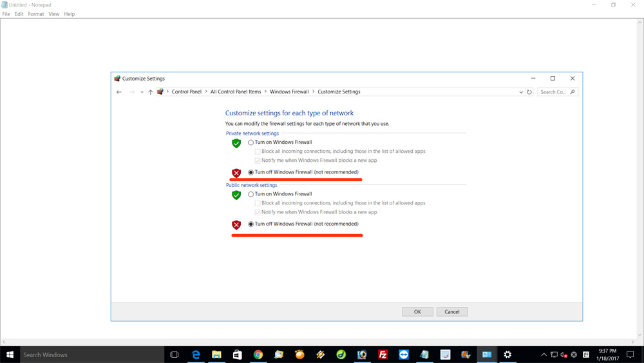Confirm firewall settings with OK
Viewport: 644px width, 363px height.
[x=417, y=311]
